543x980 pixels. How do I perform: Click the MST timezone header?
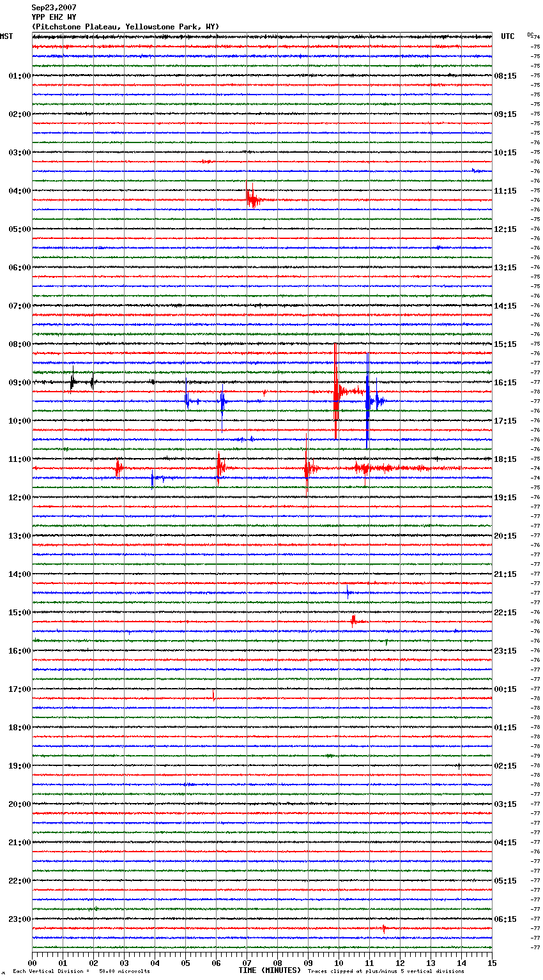6,36
